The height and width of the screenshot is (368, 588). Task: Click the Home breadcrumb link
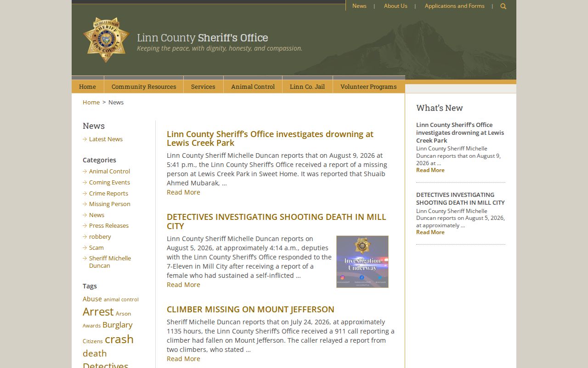pos(91,102)
